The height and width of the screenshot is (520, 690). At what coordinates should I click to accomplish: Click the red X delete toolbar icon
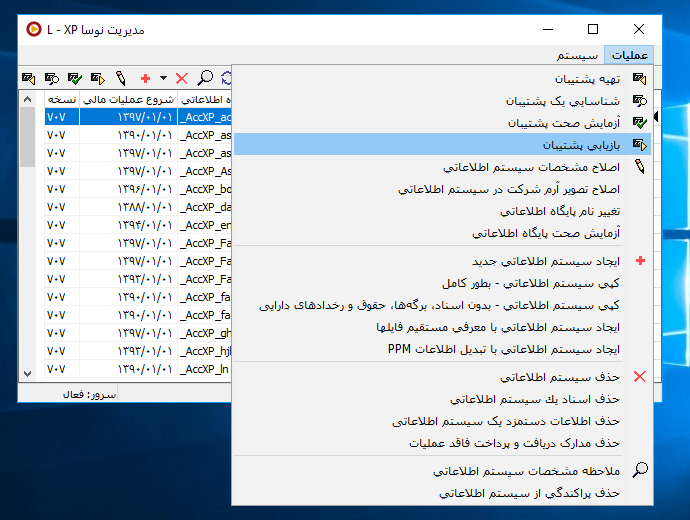pos(181,77)
